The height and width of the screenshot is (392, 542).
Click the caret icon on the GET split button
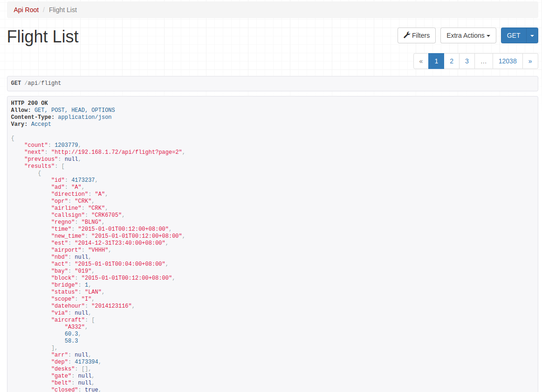pyautogui.click(x=532, y=35)
